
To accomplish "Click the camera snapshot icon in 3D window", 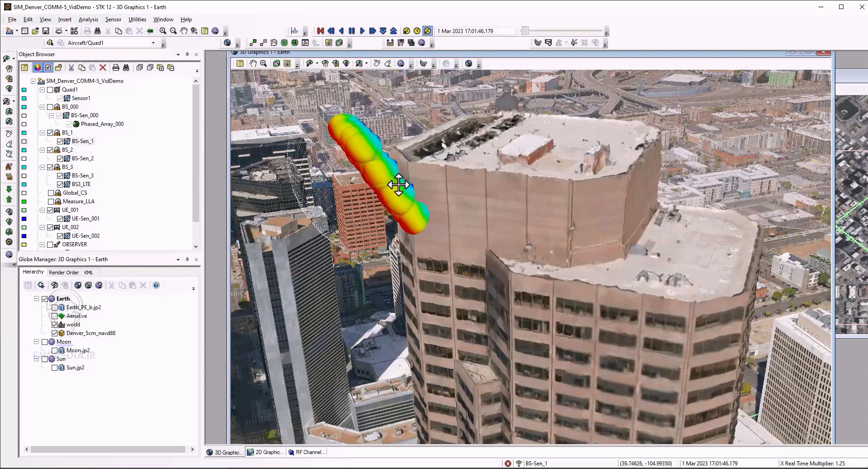I will pyautogui.click(x=276, y=63).
